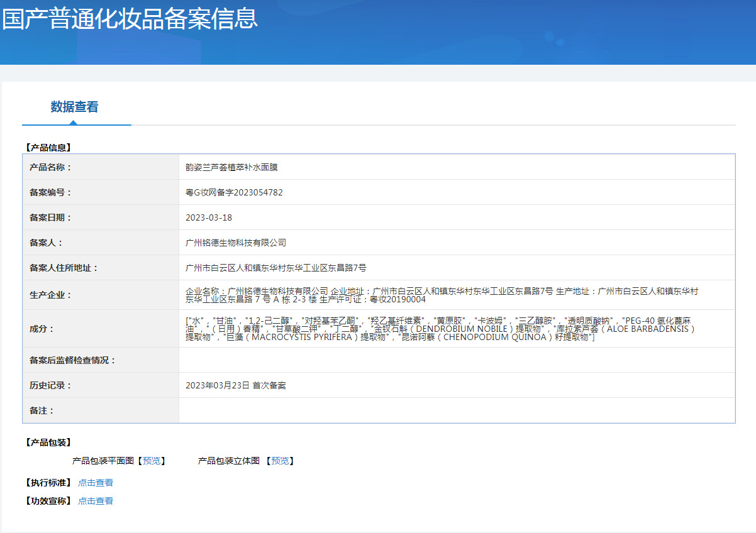
Task: Click history entry 2023年03月23日 首次备案
Action: pos(236,385)
